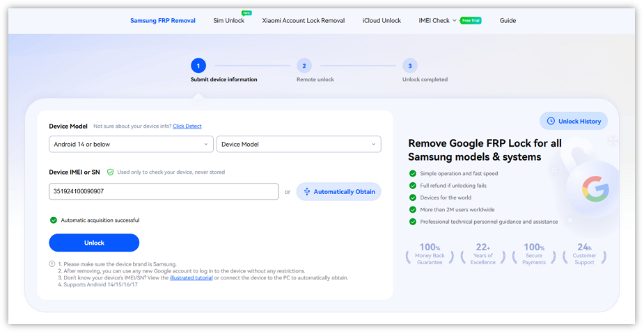The height and width of the screenshot is (333, 644).
Task: Click the Free Trial badge
Action: 471,20
